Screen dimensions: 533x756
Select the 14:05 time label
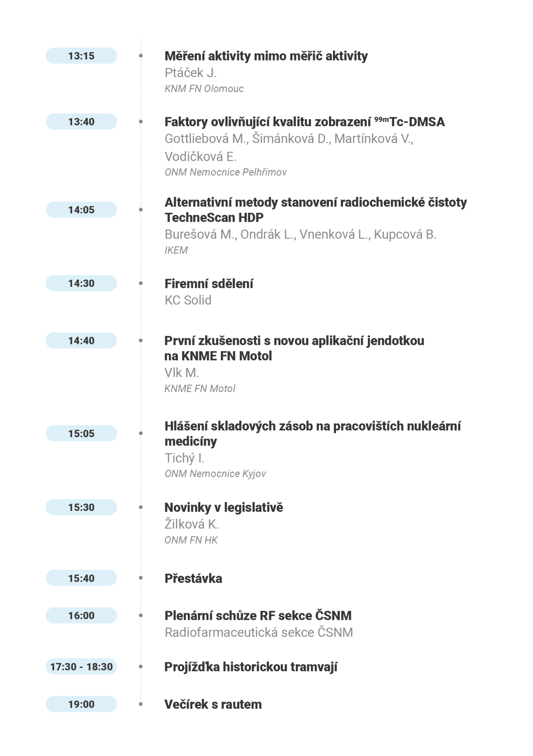(81, 210)
